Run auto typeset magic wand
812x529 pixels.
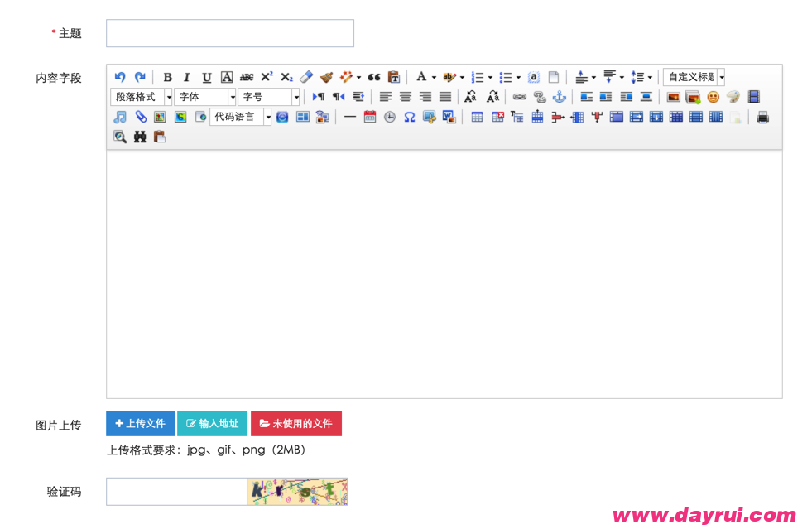pos(346,77)
